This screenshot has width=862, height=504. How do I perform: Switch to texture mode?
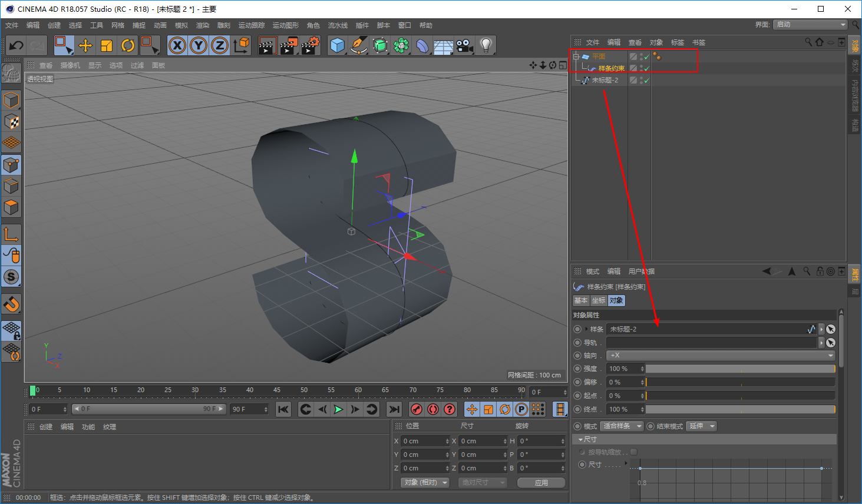tap(11, 122)
